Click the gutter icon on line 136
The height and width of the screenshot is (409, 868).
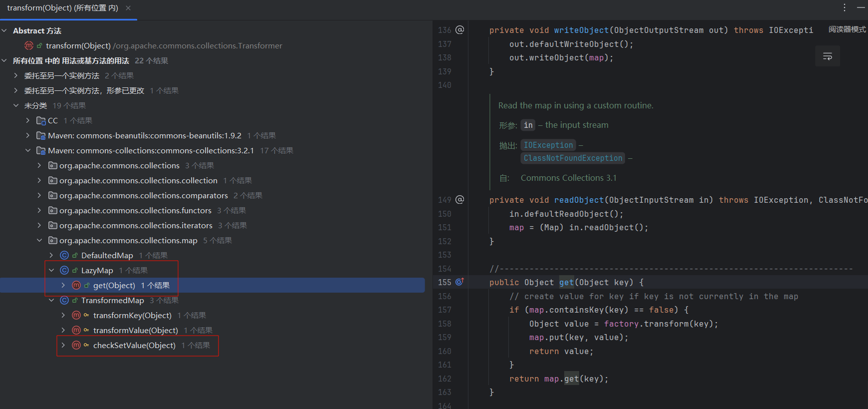tap(459, 30)
